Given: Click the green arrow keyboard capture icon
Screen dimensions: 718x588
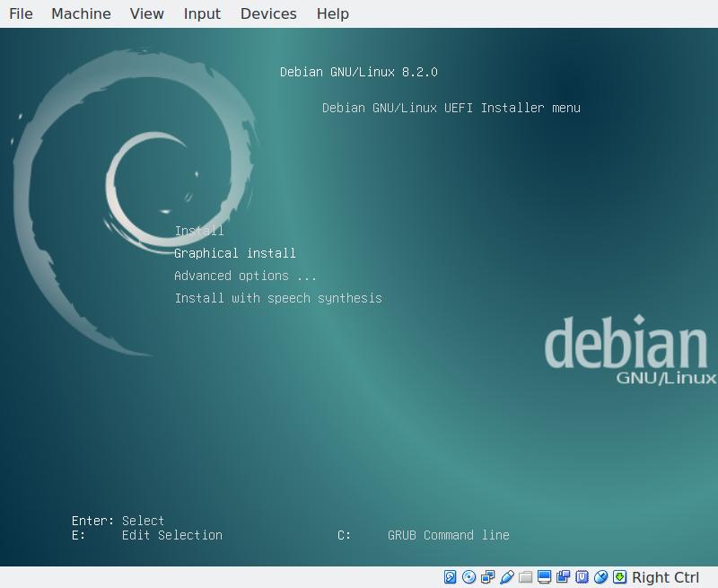Looking at the screenshot, I should (619, 577).
